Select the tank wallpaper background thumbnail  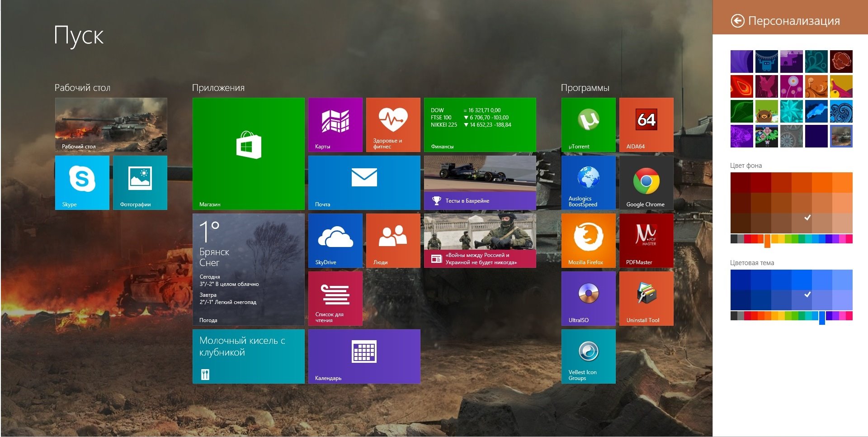tap(841, 136)
